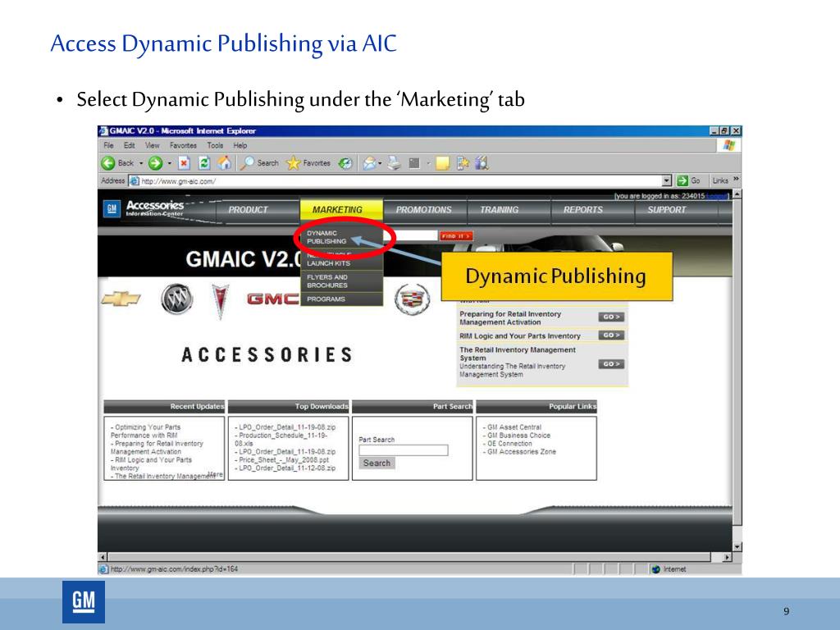Click the green Forward arrow button
This screenshot has width=840, height=630.
coord(155,163)
